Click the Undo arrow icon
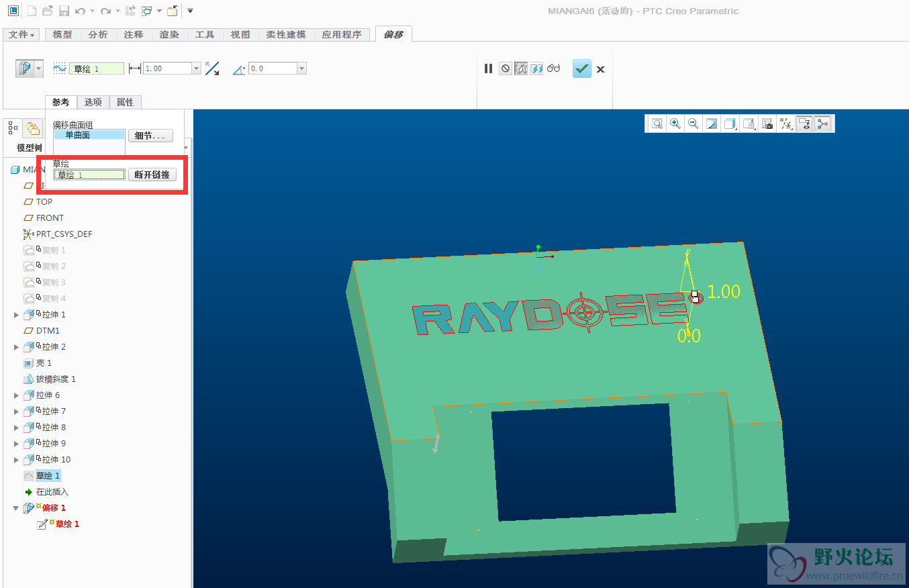This screenshot has width=909, height=588. coord(80,11)
